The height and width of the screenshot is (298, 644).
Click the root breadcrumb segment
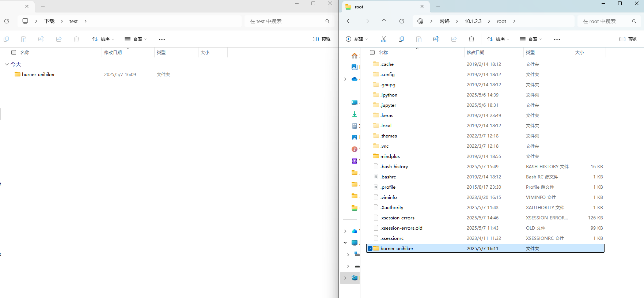tap(501, 21)
